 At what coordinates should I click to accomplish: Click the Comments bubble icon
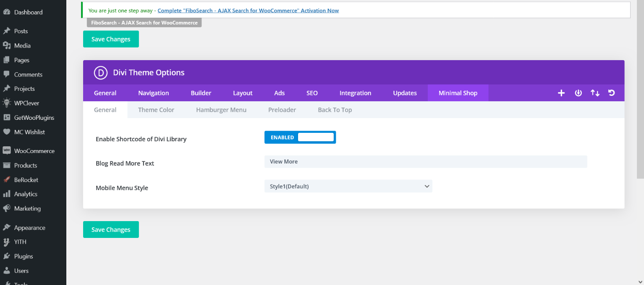click(6, 74)
